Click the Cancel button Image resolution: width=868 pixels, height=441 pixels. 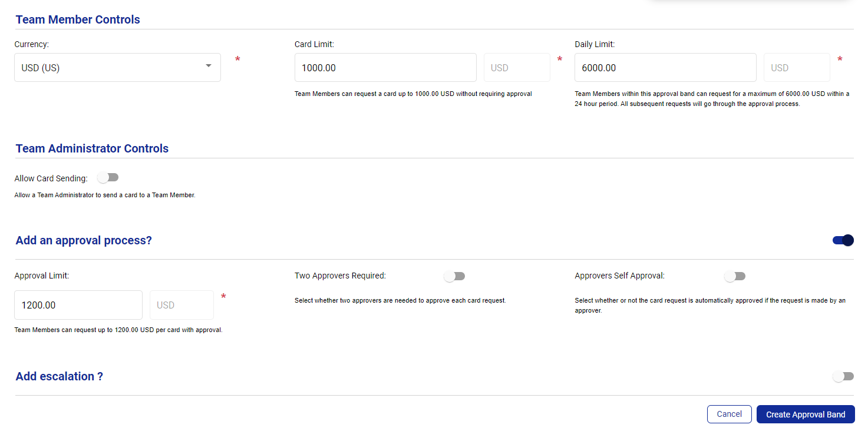tap(730, 414)
